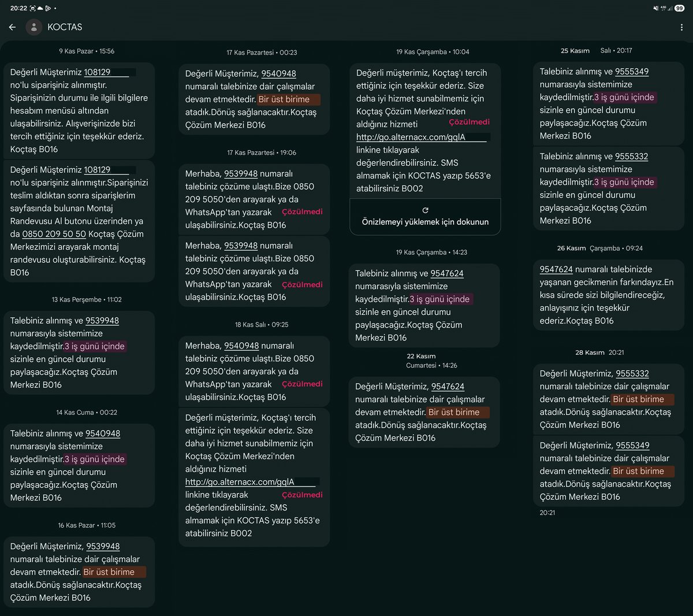Viewport: 693px width, 616px height.
Task: Tap 9555332 in the 28 Kasım Değerli Müşterimiz message
Action: 632,374
